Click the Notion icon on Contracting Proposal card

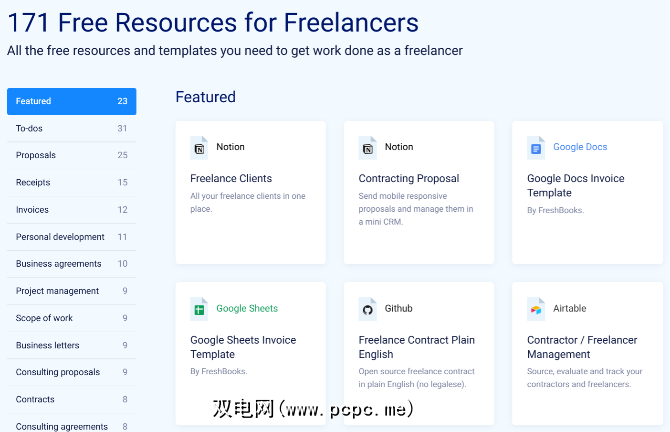[368, 148]
